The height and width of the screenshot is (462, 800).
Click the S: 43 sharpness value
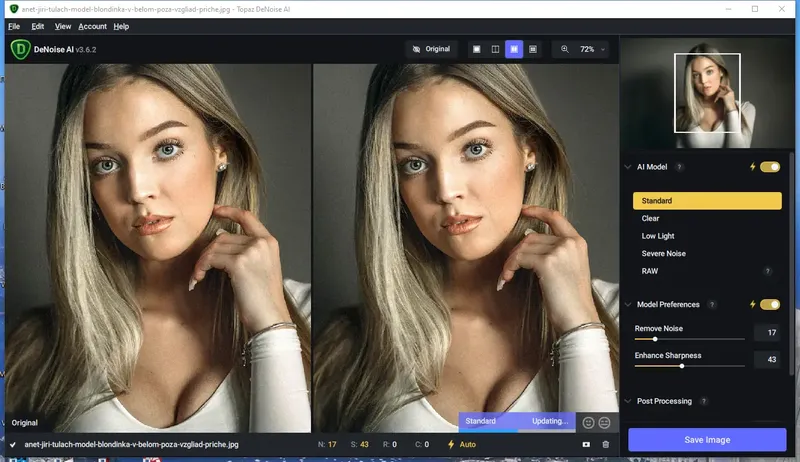coord(359,445)
